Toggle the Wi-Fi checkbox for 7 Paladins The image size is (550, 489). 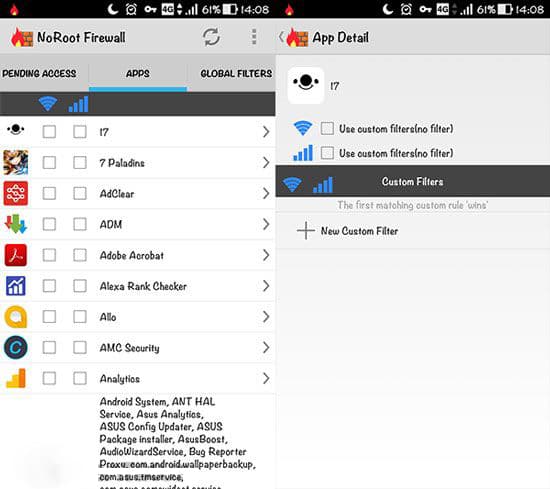pyautogui.click(x=49, y=162)
